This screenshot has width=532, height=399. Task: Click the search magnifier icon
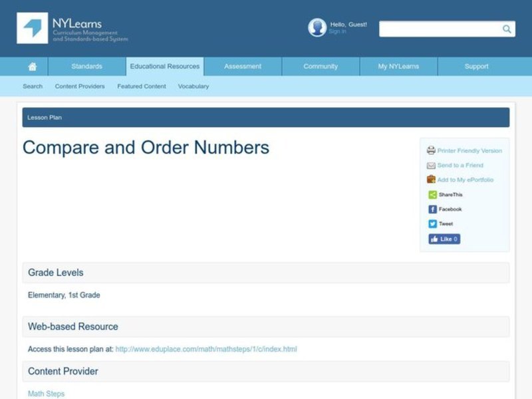tap(506, 29)
